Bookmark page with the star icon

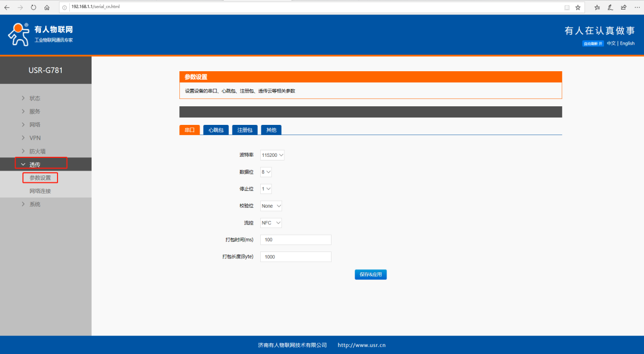(x=578, y=7)
